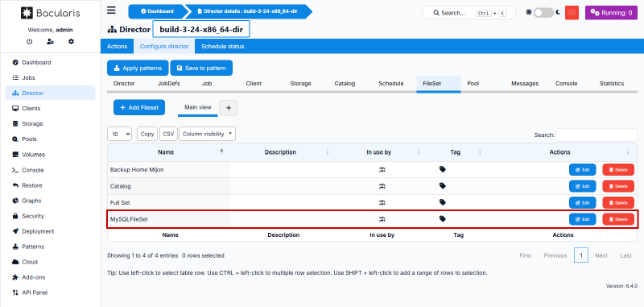Click tag icon for Catalog fileset
Image resolution: width=644 pixels, height=307 pixels.
pyautogui.click(x=442, y=186)
